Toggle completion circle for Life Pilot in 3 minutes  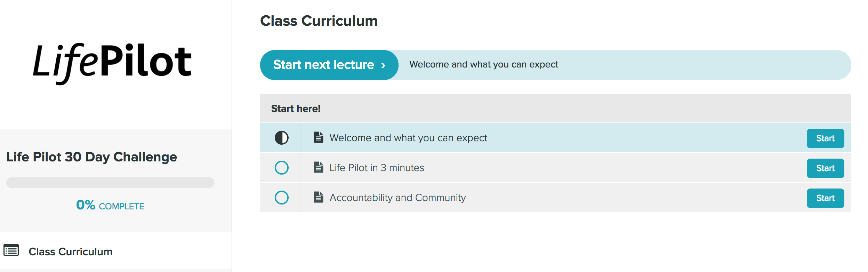282,168
